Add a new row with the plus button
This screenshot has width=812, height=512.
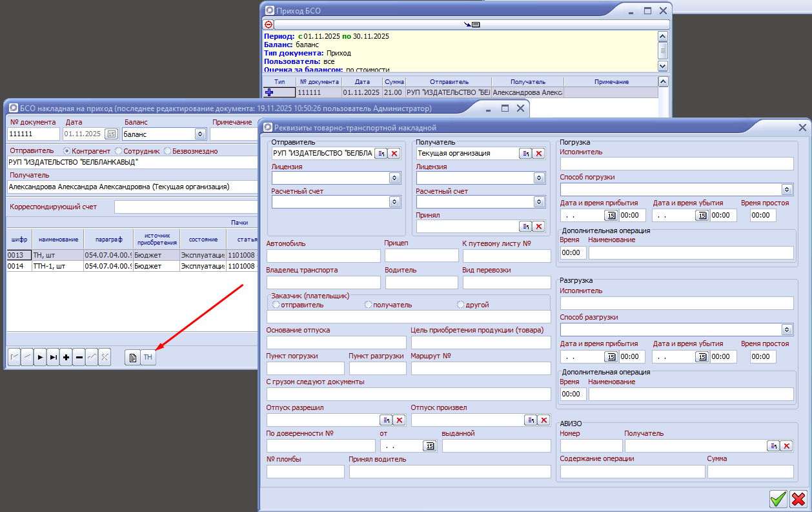(x=66, y=357)
